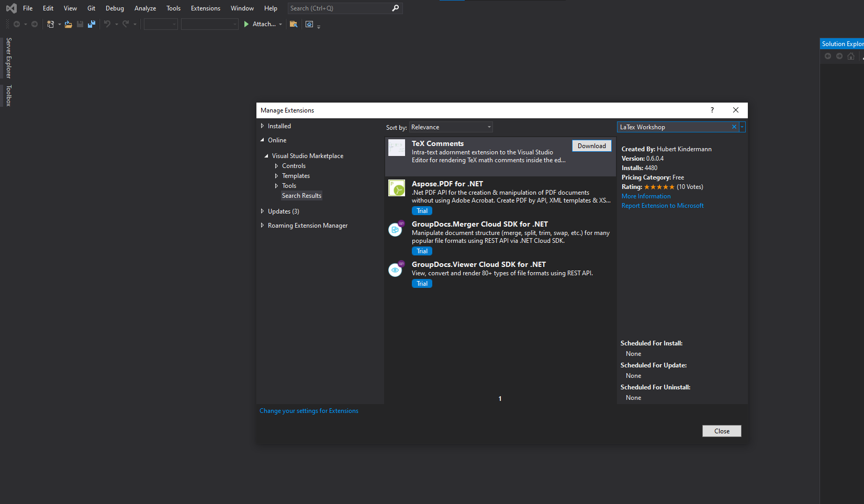The width and height of the screenshot is (864, 504).
Task: Click the help question mark in dialog
Action: click(x=712, y=110)
